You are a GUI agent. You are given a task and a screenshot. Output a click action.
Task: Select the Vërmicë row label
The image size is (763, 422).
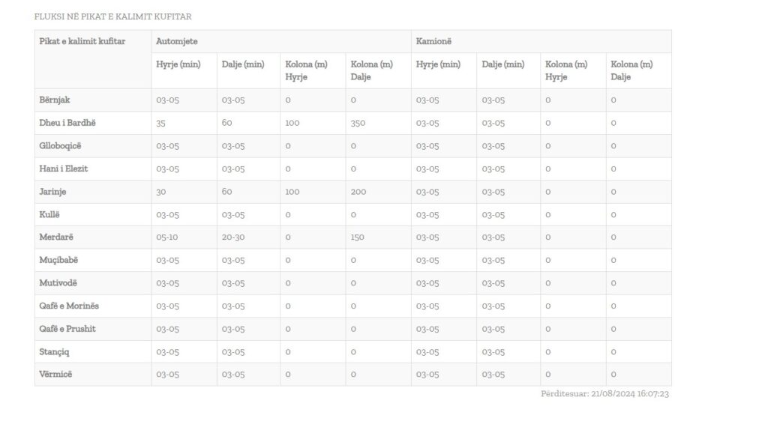[x=55, y=374]
